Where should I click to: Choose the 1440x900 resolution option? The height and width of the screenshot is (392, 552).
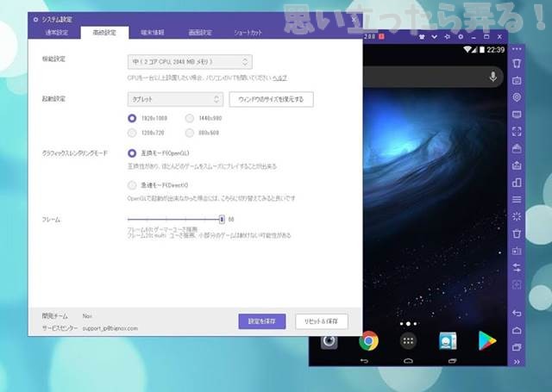coord(190,118)
